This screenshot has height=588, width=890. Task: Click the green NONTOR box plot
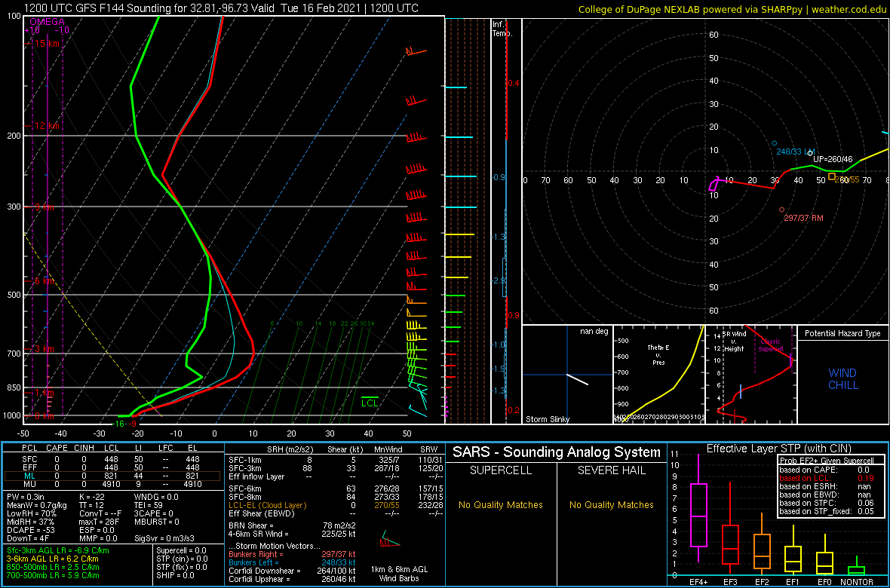pos(857,569)
